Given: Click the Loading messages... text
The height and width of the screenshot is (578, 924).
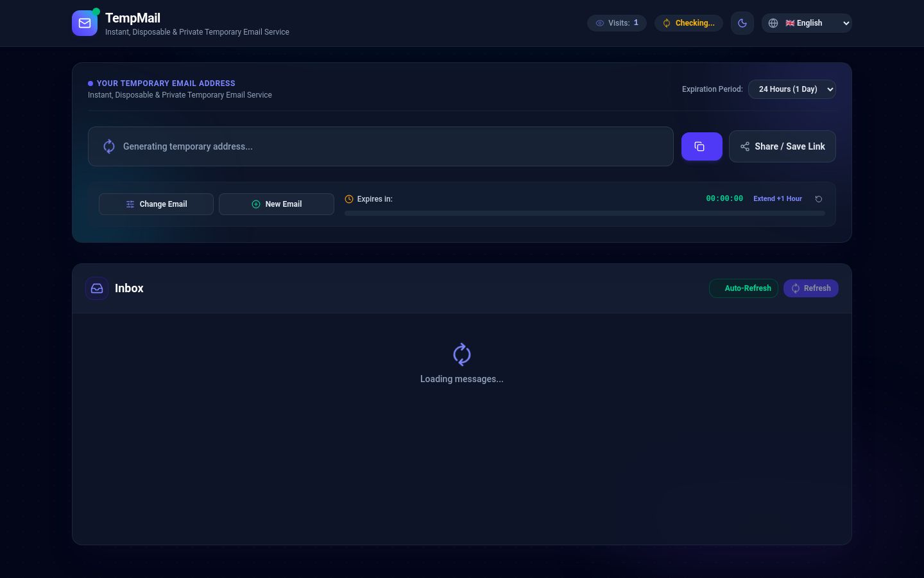Looking at the screenshot, I should (x=462, y=379).
